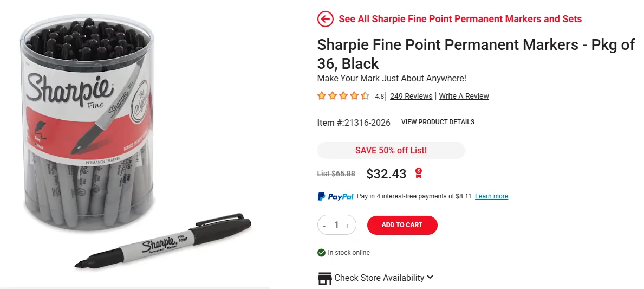Click the ADD TO CART button

402,225
